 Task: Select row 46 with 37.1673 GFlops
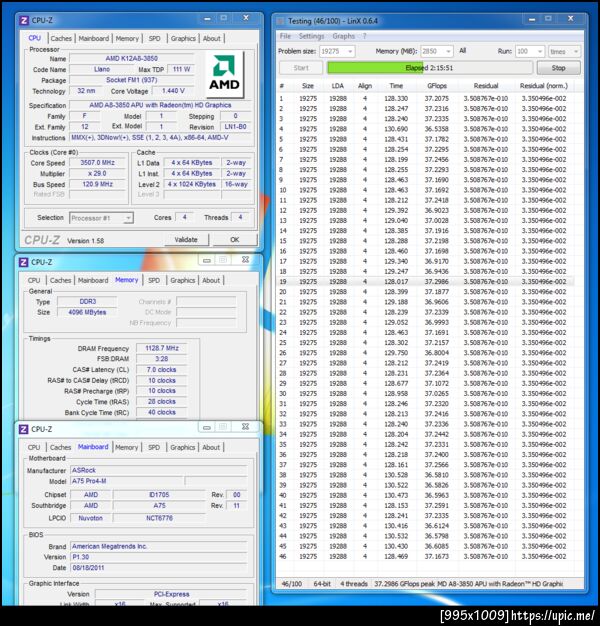pos(425,556)
